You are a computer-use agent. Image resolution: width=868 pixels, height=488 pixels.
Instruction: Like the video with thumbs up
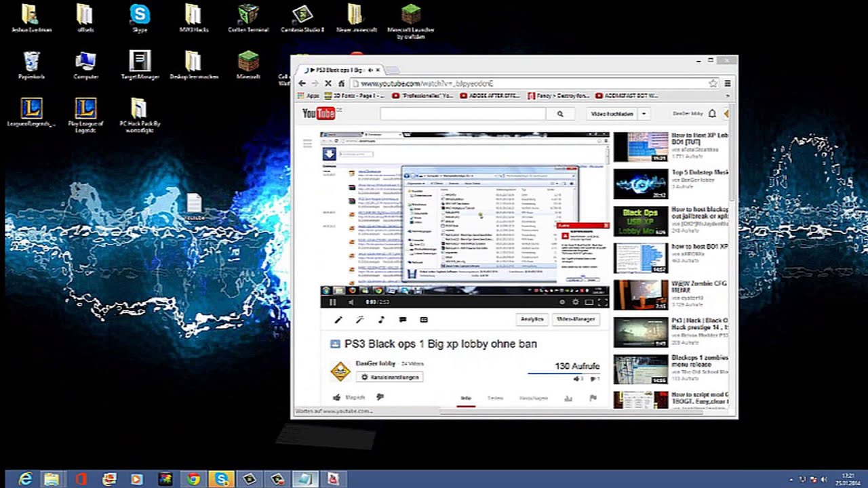[x=337, y=398]
